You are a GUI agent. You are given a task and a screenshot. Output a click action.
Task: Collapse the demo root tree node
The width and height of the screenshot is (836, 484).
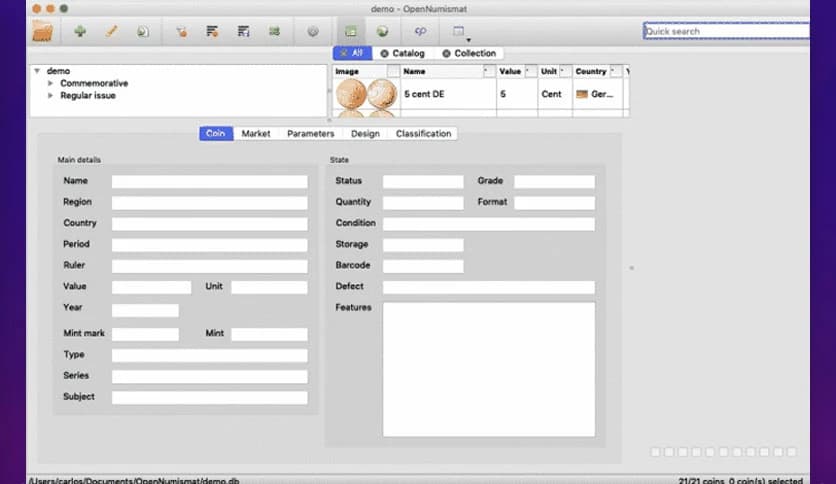[37, 71]
